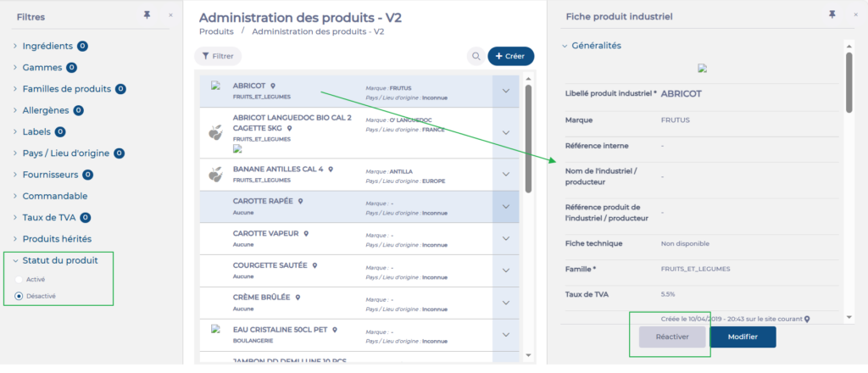Select the Activé status radio button
Viewport: 868px width, 373px height.
tap(19, 280)
